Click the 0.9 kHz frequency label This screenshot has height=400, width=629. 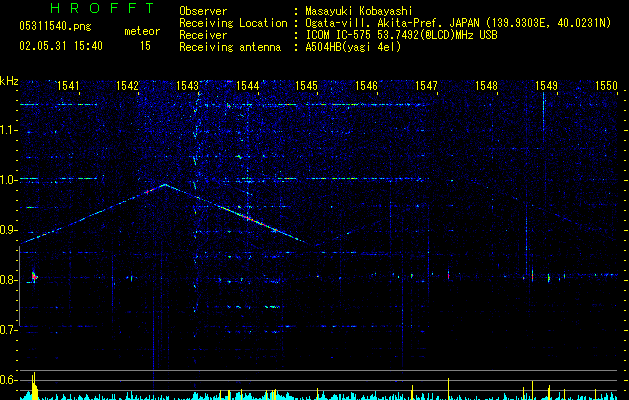tap(9, 230)
